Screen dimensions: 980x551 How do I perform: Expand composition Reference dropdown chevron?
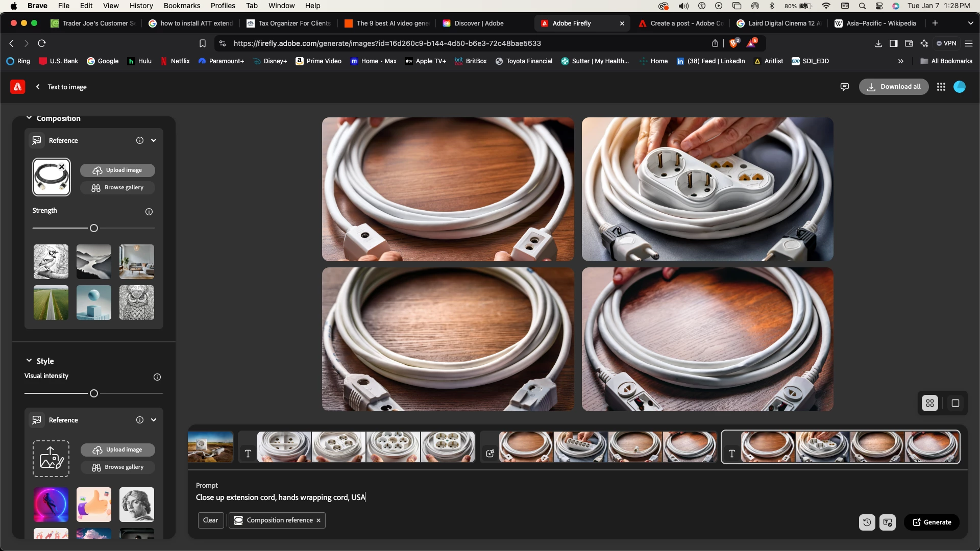coord(154,140)
